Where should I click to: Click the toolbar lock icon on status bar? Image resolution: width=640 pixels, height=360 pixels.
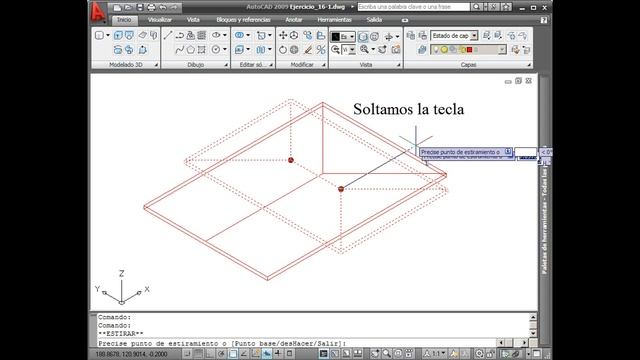[x=490, y=353]
